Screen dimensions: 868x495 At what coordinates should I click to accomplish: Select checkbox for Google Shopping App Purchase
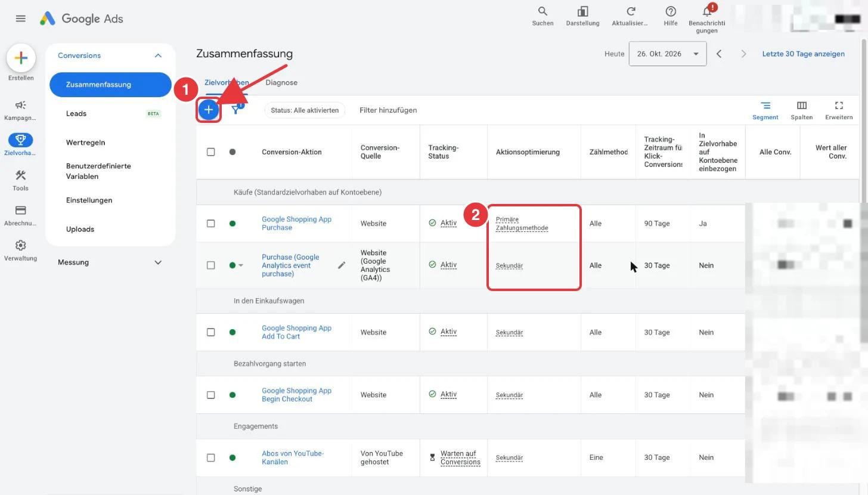click(x=210, y=224)
